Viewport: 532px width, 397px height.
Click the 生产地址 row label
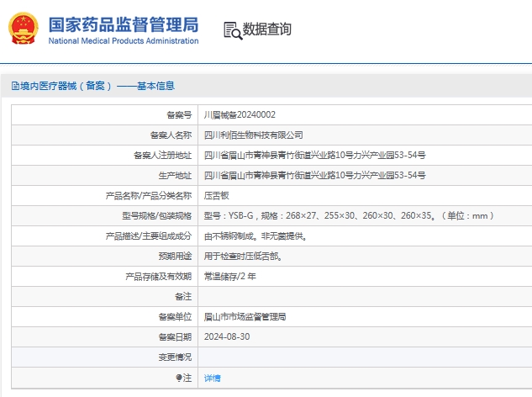pos(175,175)
